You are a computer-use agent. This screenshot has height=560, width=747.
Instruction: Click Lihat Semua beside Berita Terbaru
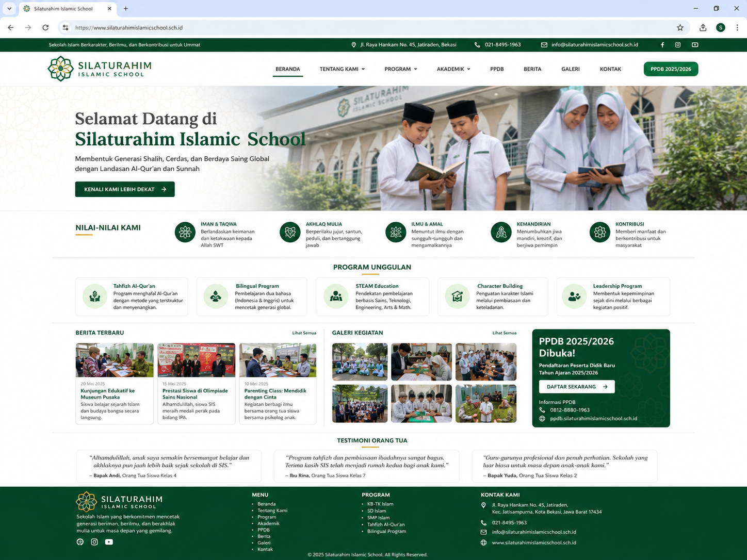(x=304, y=333)
